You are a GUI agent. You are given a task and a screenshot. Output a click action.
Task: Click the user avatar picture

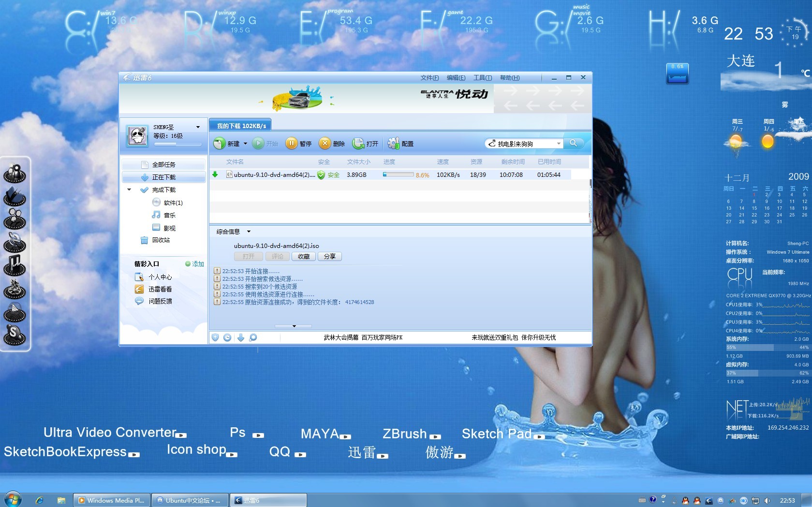coord(137,135)
